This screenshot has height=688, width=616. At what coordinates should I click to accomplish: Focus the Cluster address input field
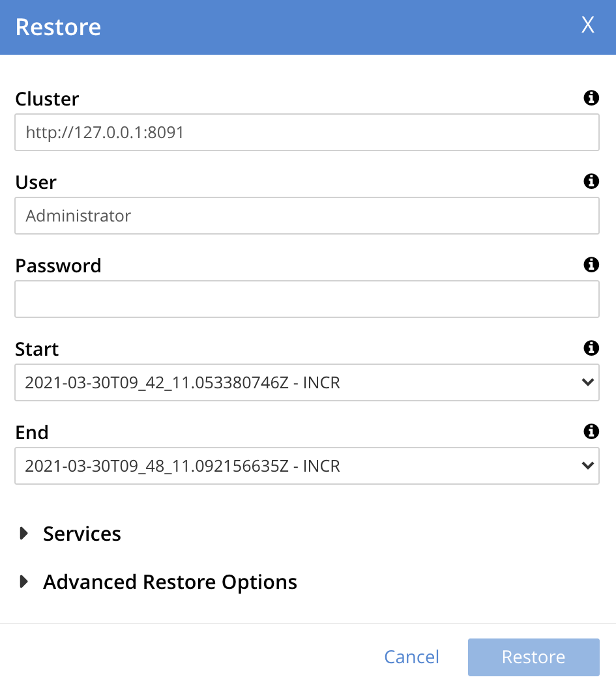pos(306,133)
